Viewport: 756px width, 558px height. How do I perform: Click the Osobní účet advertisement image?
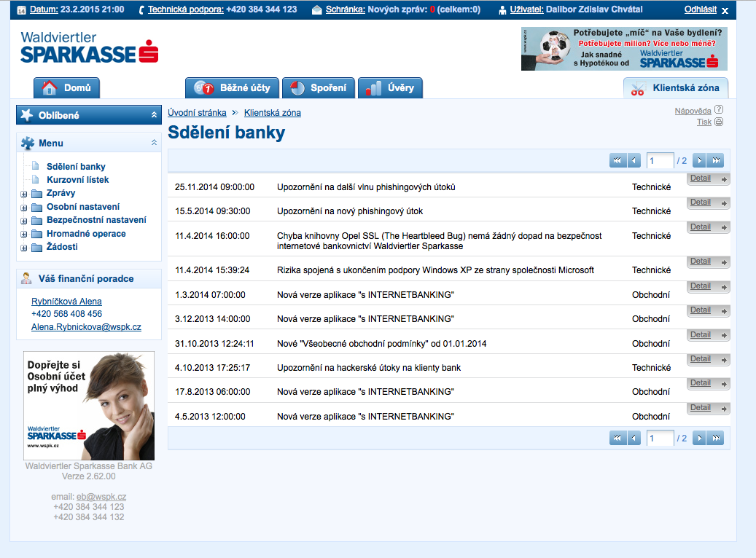click(x=89, y=406)
